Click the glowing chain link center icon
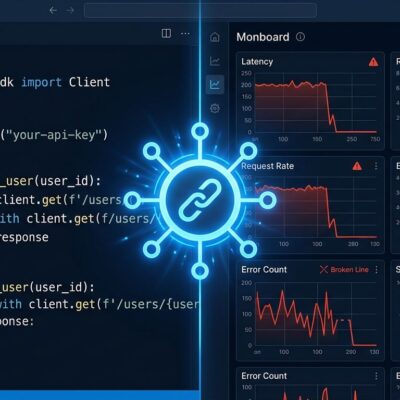 point(200,200)
